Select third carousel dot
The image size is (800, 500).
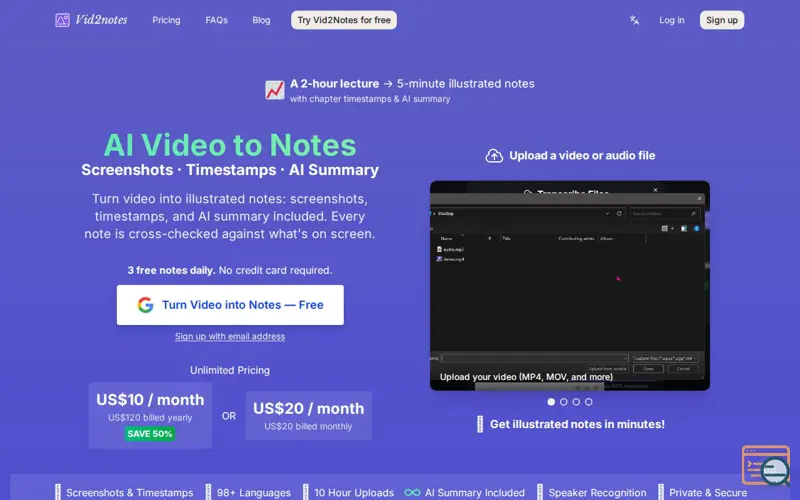coord(576,402)
